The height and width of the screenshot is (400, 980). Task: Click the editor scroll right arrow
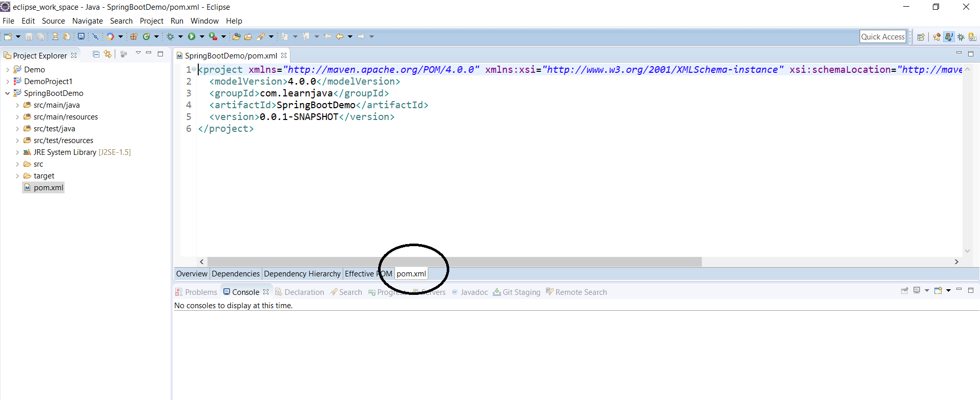coord(956,262)
